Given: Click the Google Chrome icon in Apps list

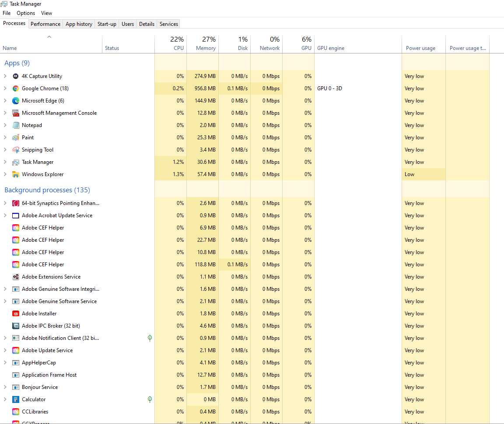Looking at the screenshot, I should [x=16, y=88].
